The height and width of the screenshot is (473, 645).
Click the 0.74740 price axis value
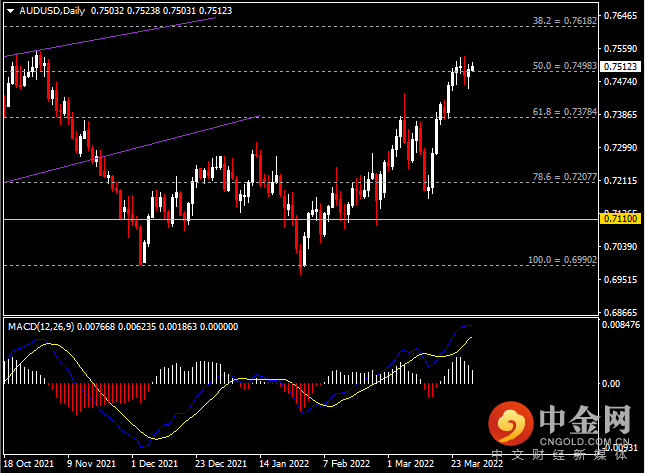tap(620, 81)
